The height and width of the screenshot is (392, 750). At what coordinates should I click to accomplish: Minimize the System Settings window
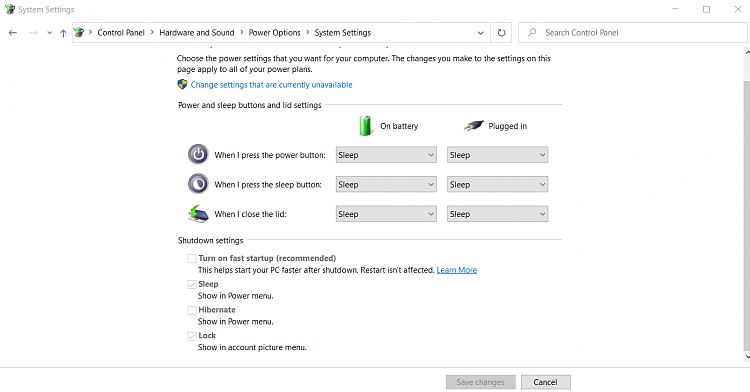pos(675,9)
